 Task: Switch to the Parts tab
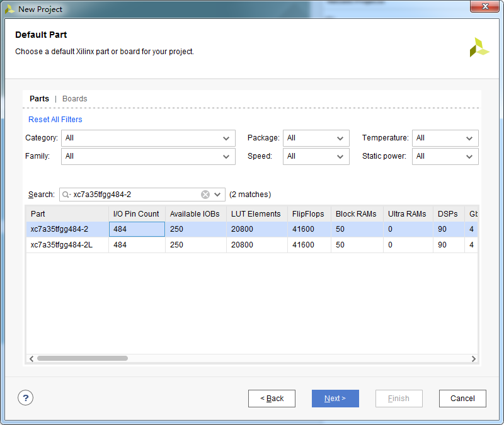click(39, 98)
